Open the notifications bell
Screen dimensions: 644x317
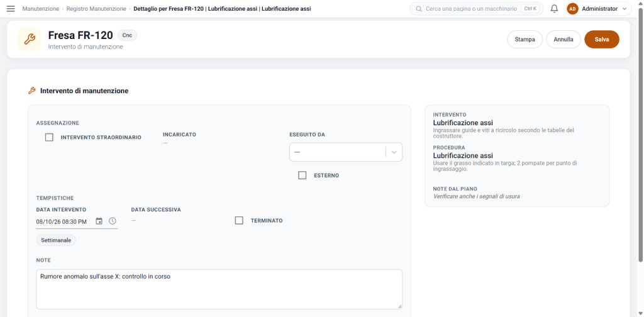coord(554,9)
